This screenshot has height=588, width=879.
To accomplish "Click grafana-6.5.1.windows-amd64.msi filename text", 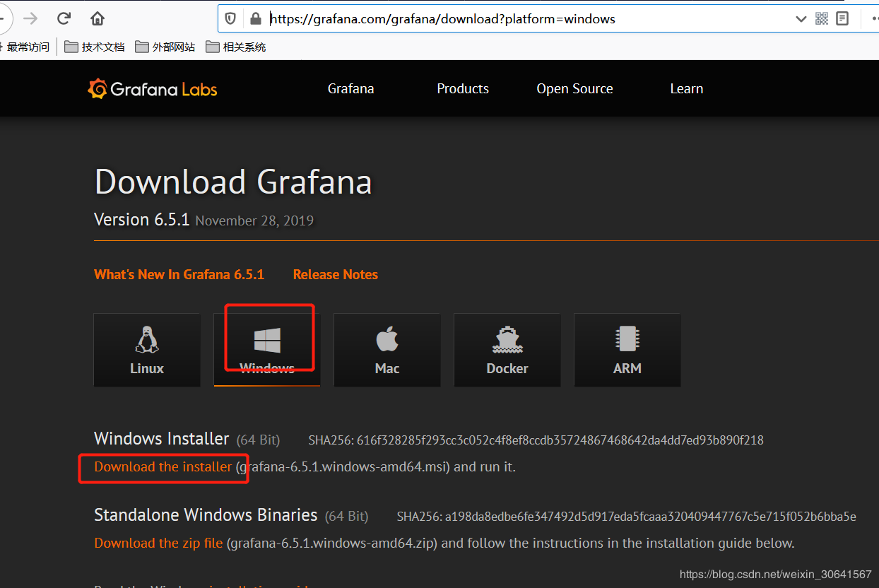I will pyautogui.click(x=343, y=467).
